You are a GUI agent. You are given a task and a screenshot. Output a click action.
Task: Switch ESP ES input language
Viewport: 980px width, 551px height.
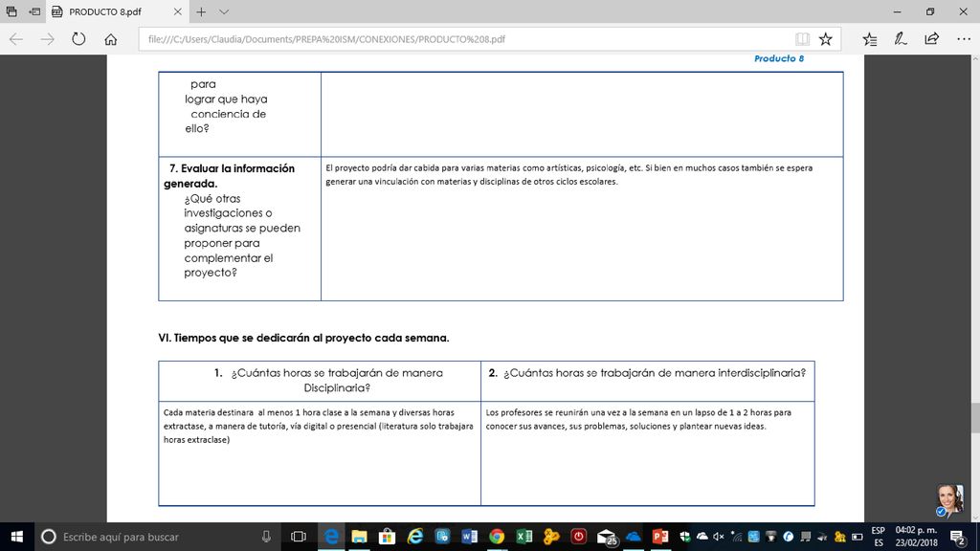point(879,537)
